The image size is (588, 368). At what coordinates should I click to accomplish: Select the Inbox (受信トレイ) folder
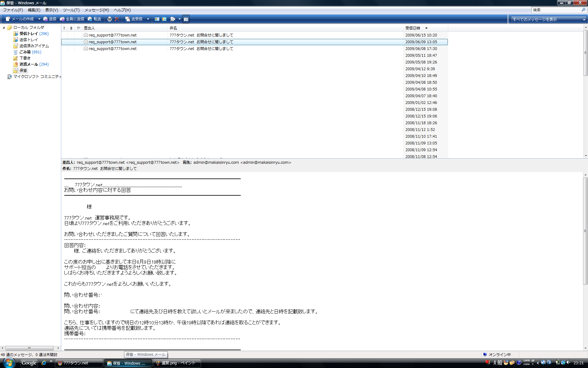tap(31, 34)
